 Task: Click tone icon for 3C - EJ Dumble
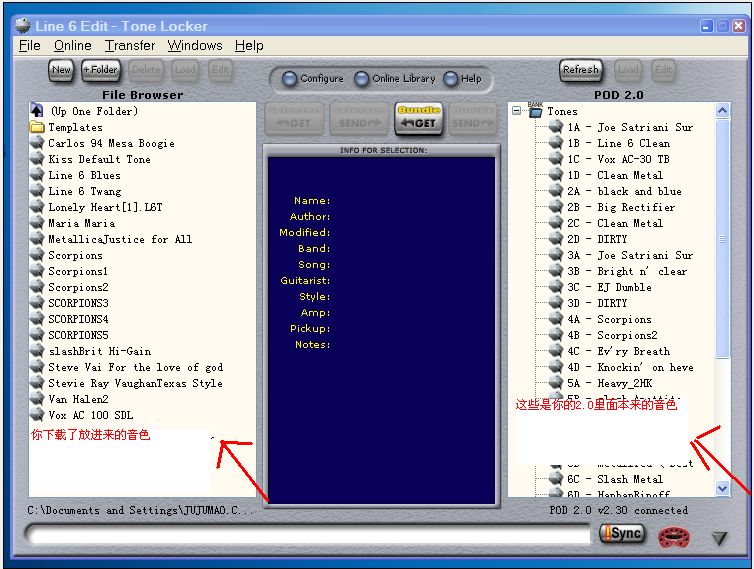tap(556, 287)
